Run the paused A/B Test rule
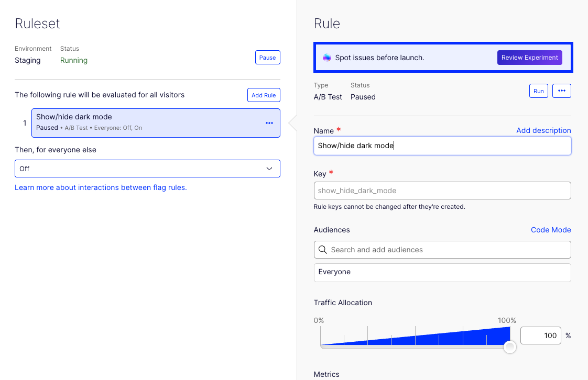The image size is (588, 380). 538,91
